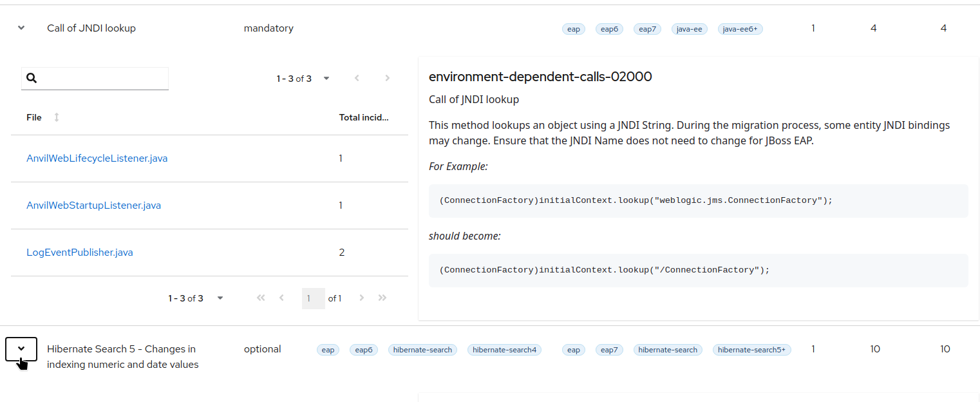Expand the Hibernate Search 5 row
This screenshot has height=402, width=980.
click(x=21, y=349)
